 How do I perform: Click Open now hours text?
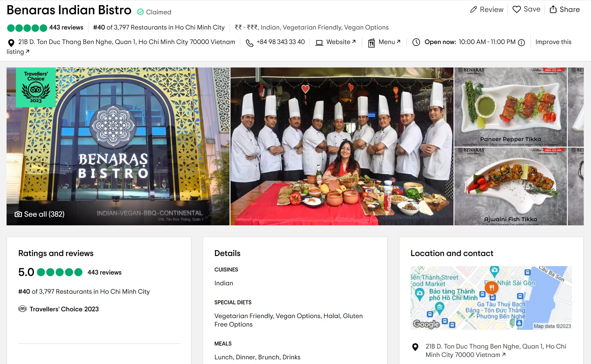pos(470,42)
